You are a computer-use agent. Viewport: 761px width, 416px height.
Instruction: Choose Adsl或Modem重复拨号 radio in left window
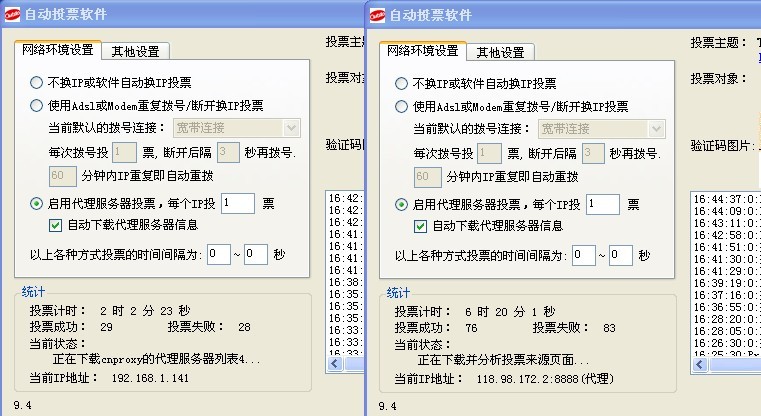36,105
